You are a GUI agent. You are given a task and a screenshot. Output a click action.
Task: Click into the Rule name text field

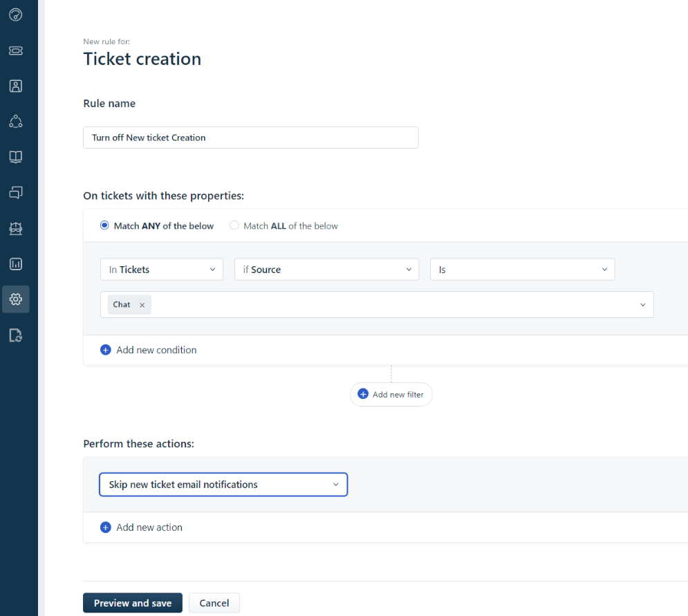coord(250,138)
